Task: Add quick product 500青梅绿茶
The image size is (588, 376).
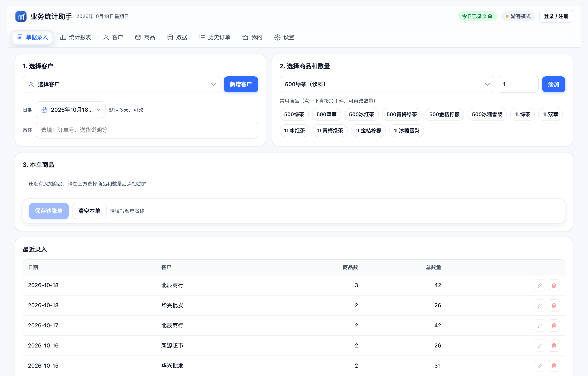Action: point(402,115)
